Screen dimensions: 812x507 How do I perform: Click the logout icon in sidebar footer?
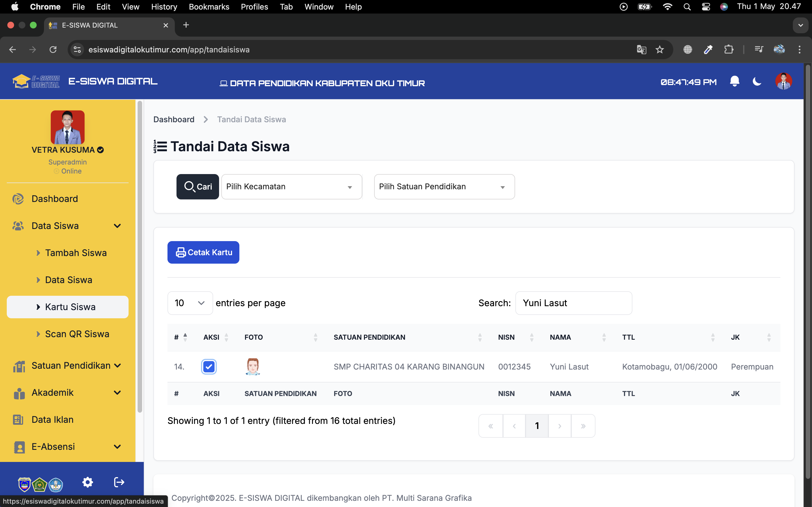click(x=119, y=482)
